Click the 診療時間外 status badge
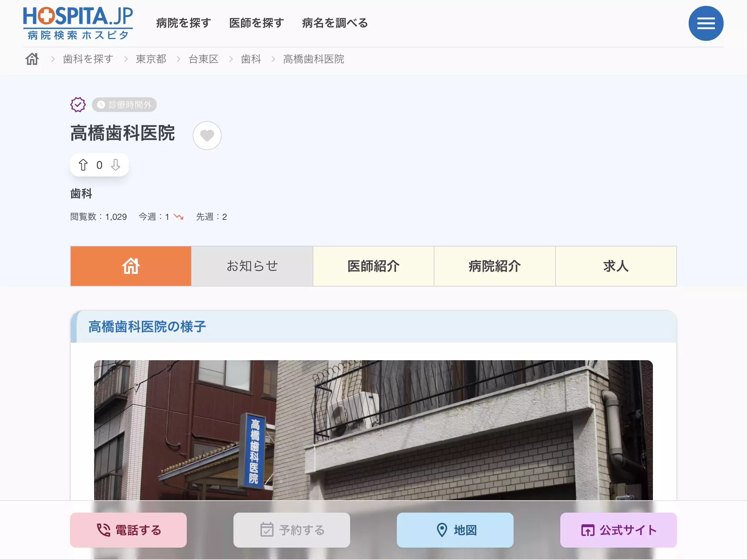The height and width of the screenshot is (560, 747). pyautogui.click(x=124, y=105)
